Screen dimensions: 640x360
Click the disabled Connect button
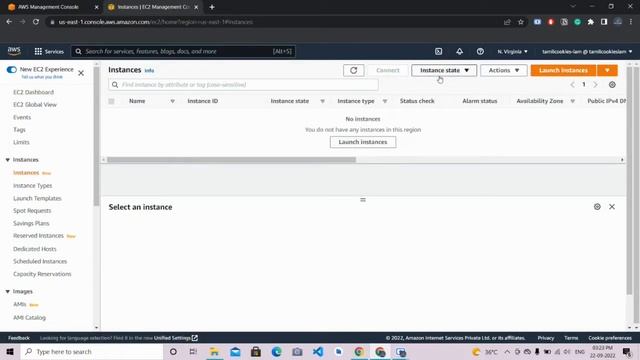point(388,70)
